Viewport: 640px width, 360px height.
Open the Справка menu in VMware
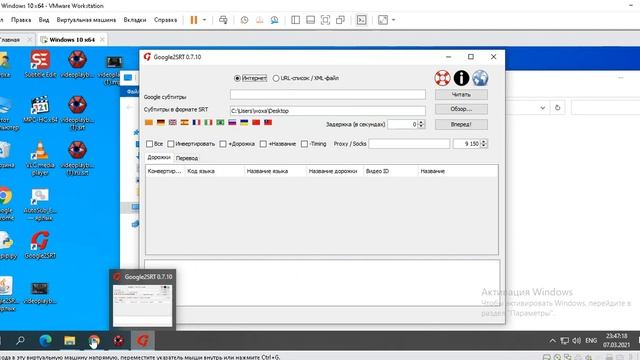click(x=165, y=20)
